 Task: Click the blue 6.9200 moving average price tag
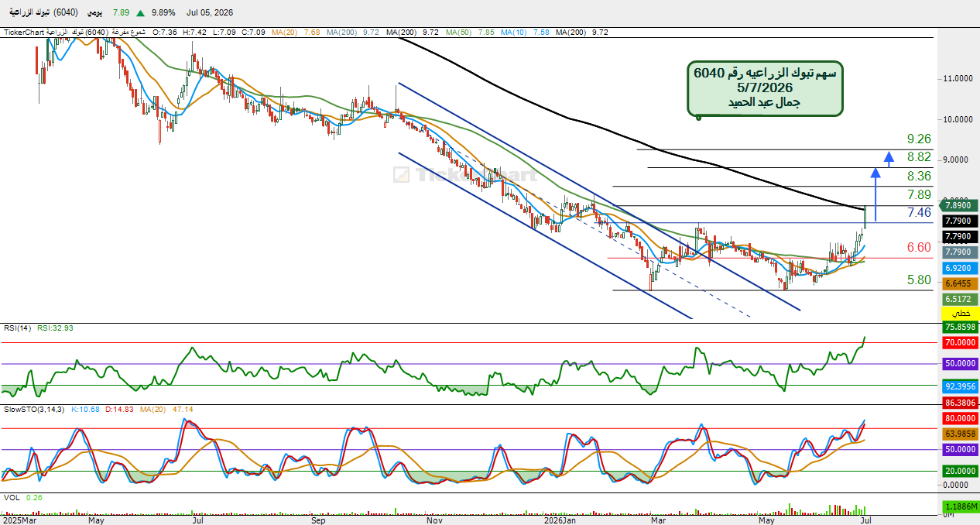click(960, 267)
